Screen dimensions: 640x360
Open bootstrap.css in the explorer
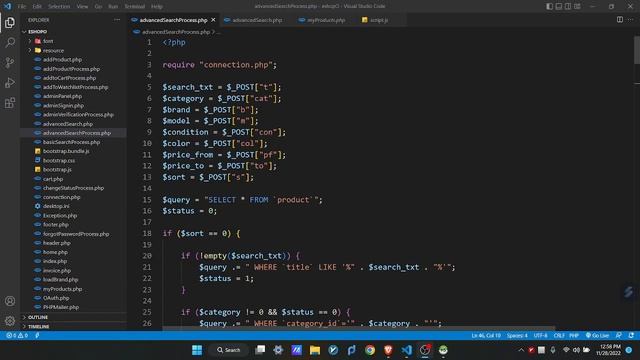59,160
